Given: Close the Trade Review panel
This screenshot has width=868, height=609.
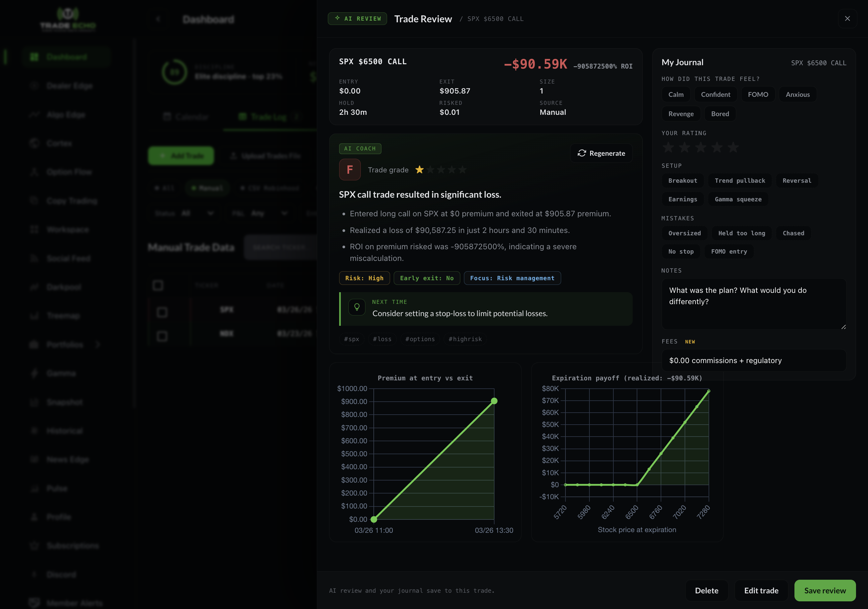Looking at the screenshot, I should pos(847,19).
